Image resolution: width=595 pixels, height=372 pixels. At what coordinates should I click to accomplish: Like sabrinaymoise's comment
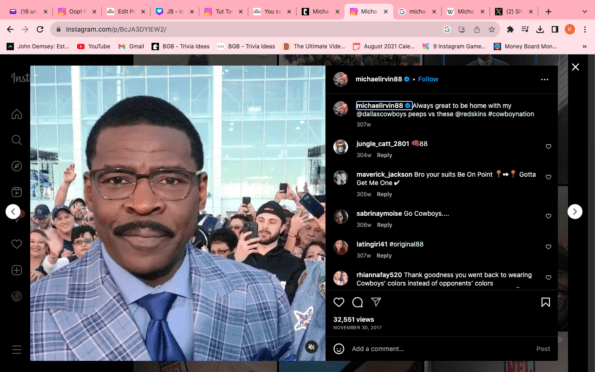(x=548, y=216)
